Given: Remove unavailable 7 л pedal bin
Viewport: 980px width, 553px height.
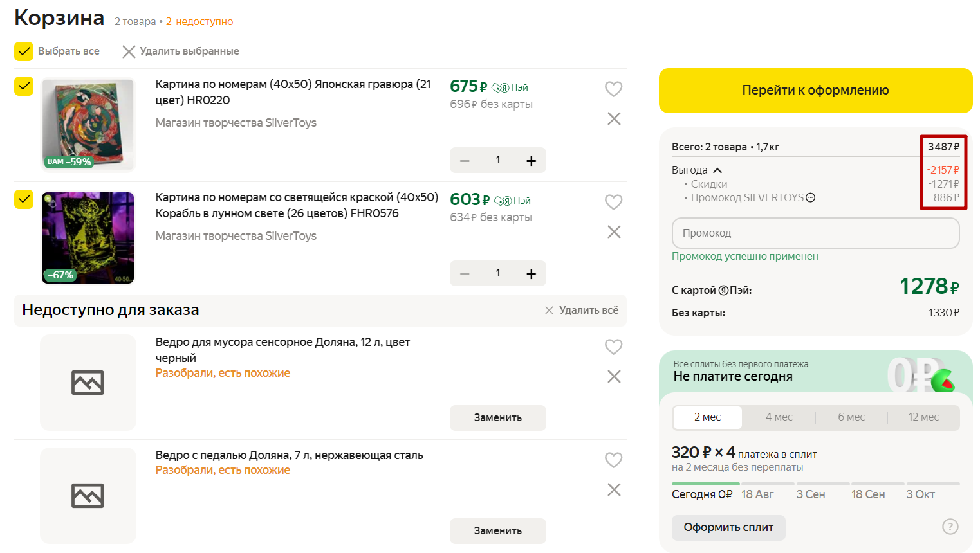Looking at the screenshot, I should click(614, 490).
